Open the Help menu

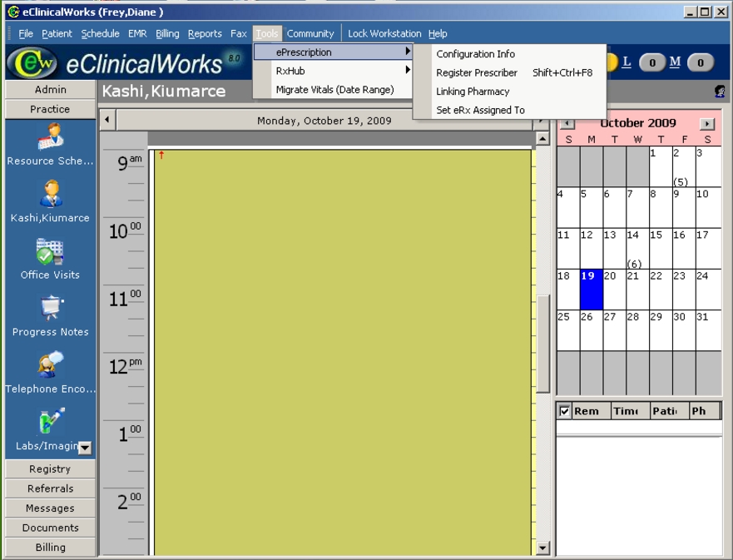[438, 33]
